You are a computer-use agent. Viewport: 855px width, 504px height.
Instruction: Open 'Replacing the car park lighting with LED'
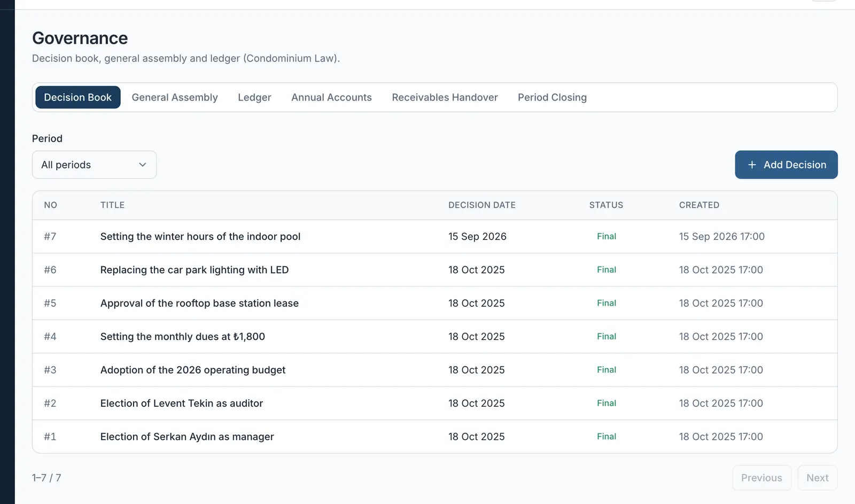click(195, 270)
